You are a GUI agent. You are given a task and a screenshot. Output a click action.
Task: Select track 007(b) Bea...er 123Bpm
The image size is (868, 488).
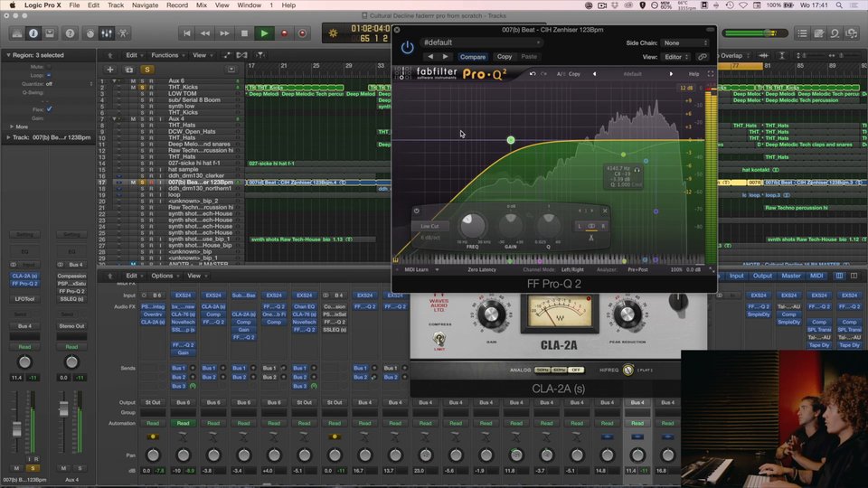(x=201, y=182)
